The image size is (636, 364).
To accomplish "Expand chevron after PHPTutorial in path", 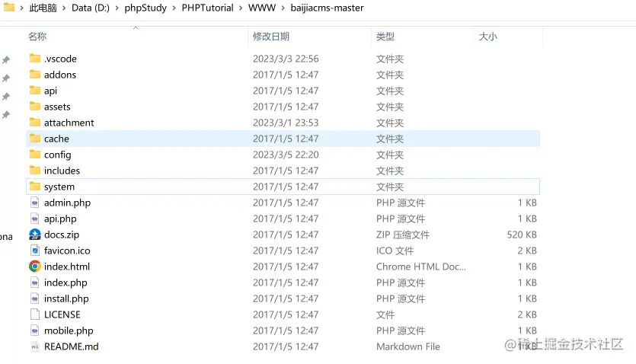I will coord(241,8).
